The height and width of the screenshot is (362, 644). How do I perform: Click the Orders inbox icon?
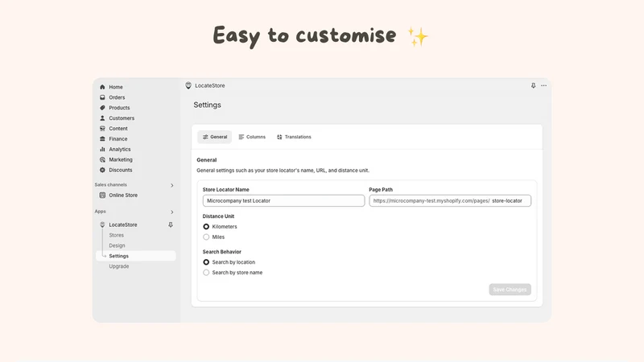(x=102, y=97)
